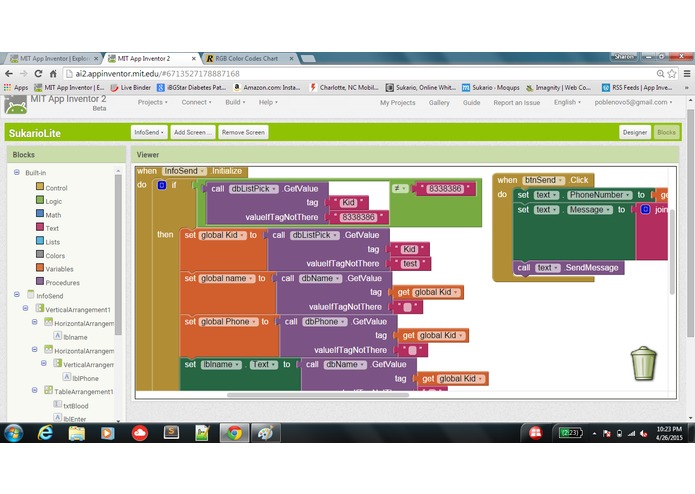Open the English language menu
This screenshot has width=695, height=494.
pyautogui.click(x=567, y=102)
